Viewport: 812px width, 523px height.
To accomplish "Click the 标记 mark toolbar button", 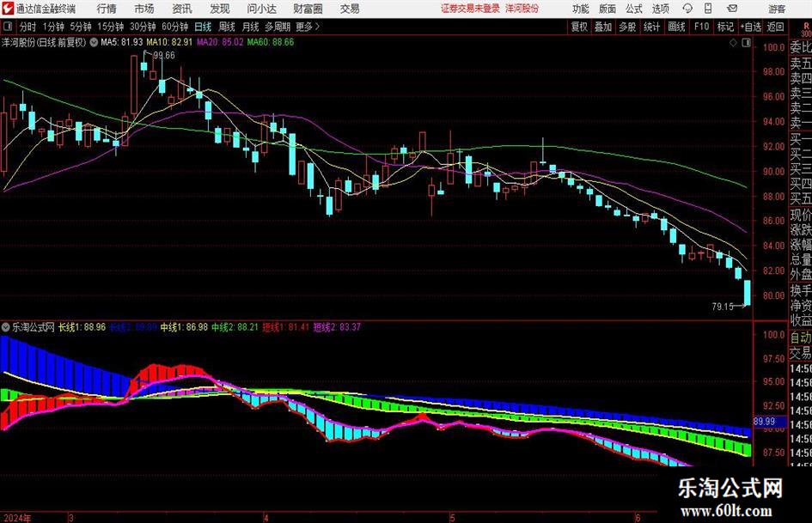I will click(x=725, y=27).
